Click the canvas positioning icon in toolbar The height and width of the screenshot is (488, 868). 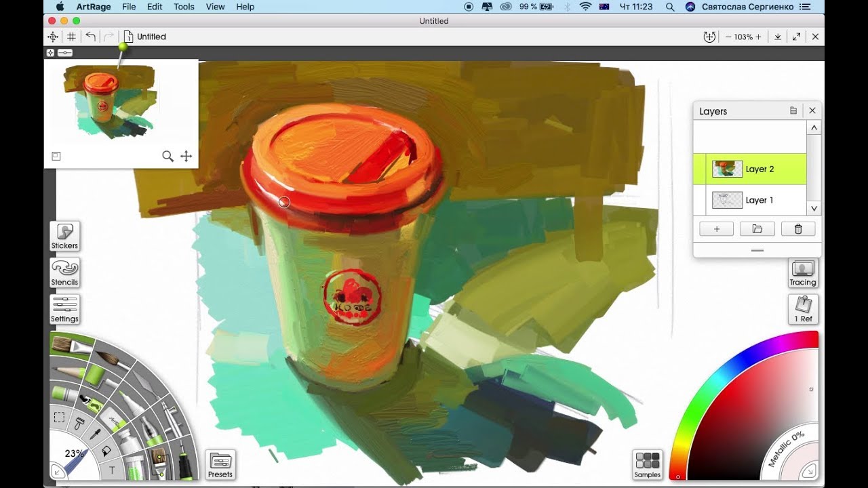click(53, 37)
